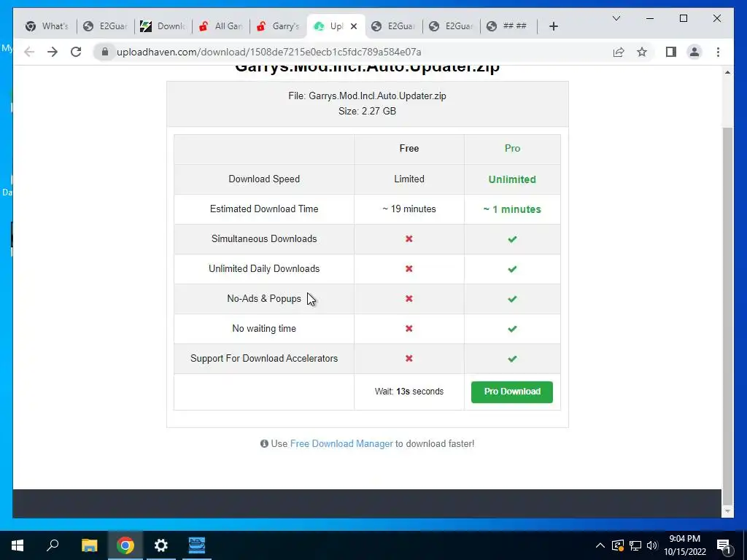Click the scrollbar down arrow

(x=727, y=511)
